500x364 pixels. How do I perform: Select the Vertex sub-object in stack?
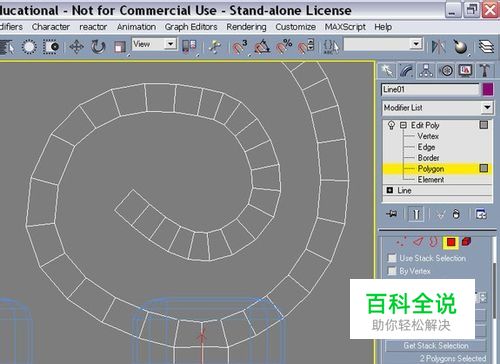[428, 136]
